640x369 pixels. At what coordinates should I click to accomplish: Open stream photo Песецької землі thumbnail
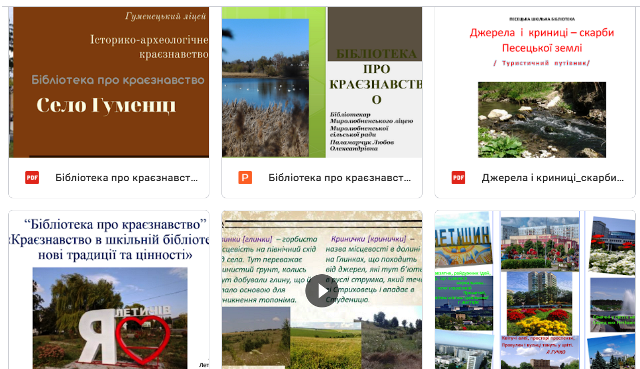tap(535, 82)
